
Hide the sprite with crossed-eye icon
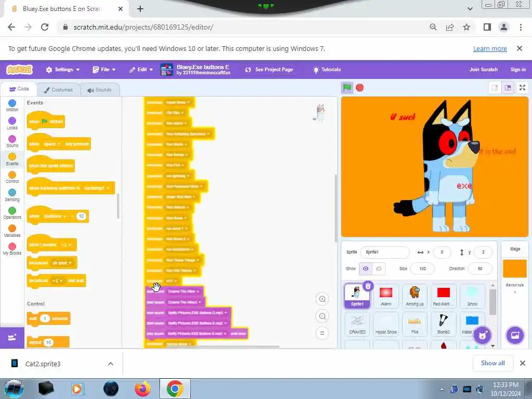tap(379, 269)
